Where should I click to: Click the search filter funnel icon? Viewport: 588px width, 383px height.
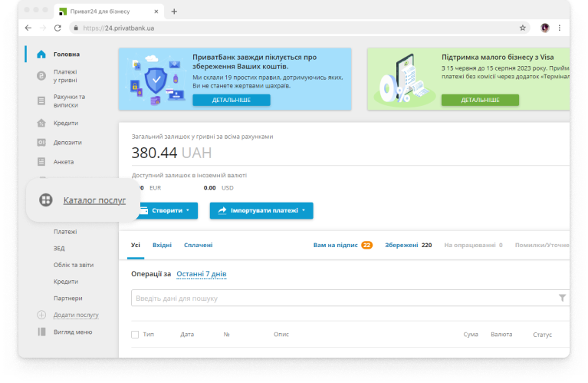click(562, 298)
